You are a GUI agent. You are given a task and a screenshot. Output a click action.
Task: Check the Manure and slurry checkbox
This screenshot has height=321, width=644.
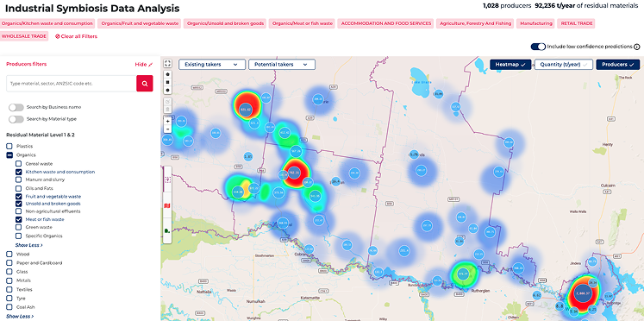[x=18, y=179]
